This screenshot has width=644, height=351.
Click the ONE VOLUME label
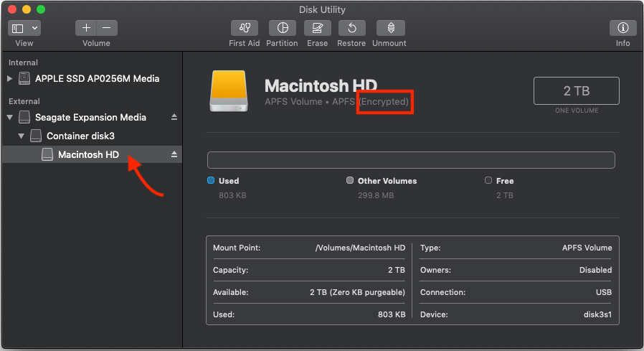coord(577,111)
